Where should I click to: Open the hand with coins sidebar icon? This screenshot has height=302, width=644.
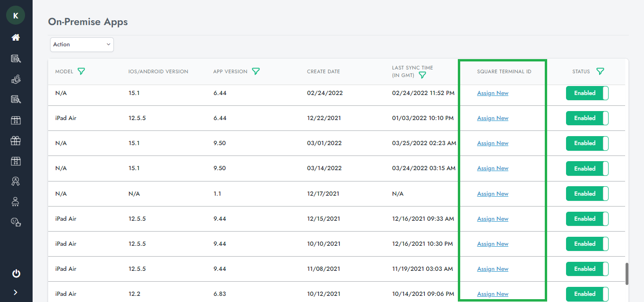point(16,79)
